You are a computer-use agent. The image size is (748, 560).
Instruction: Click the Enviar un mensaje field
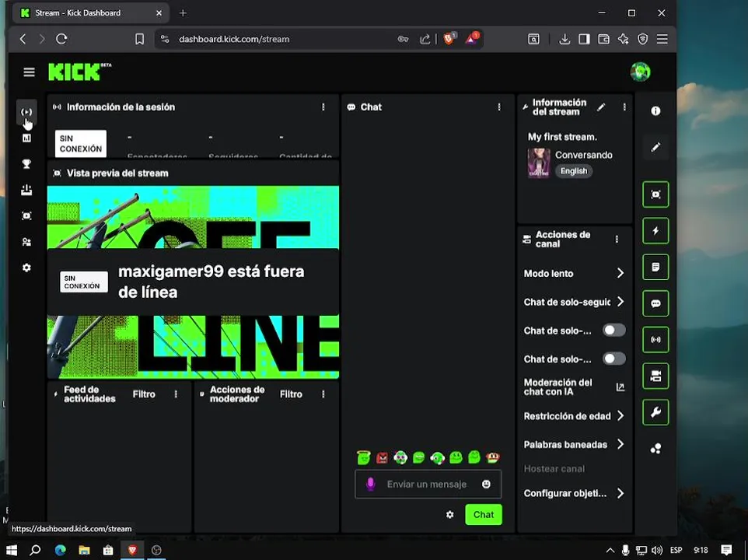click(x=426, y=484)
